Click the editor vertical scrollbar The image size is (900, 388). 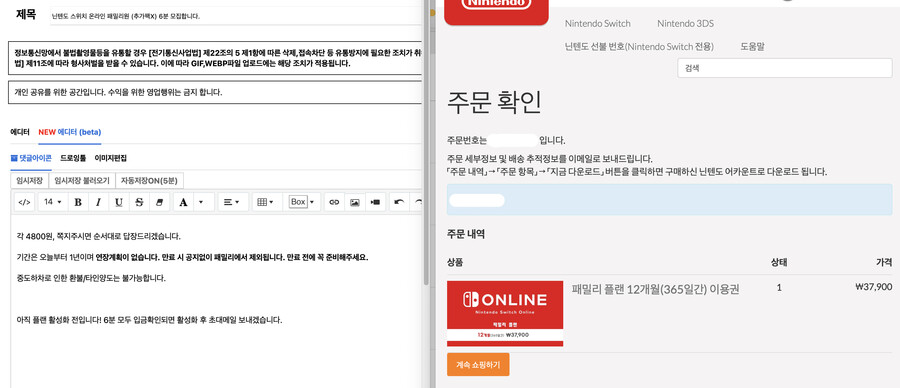pyautogui.click(x=426, y=143)
